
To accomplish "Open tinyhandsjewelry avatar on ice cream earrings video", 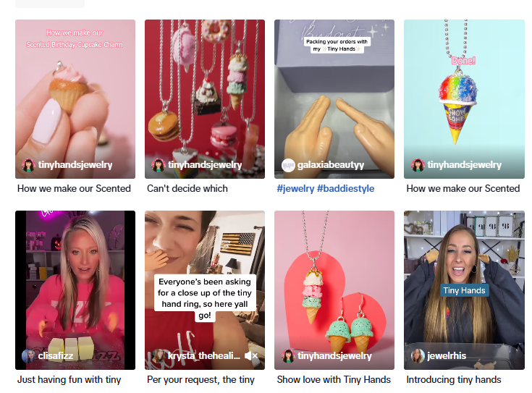I will click(x=288, y=356).
